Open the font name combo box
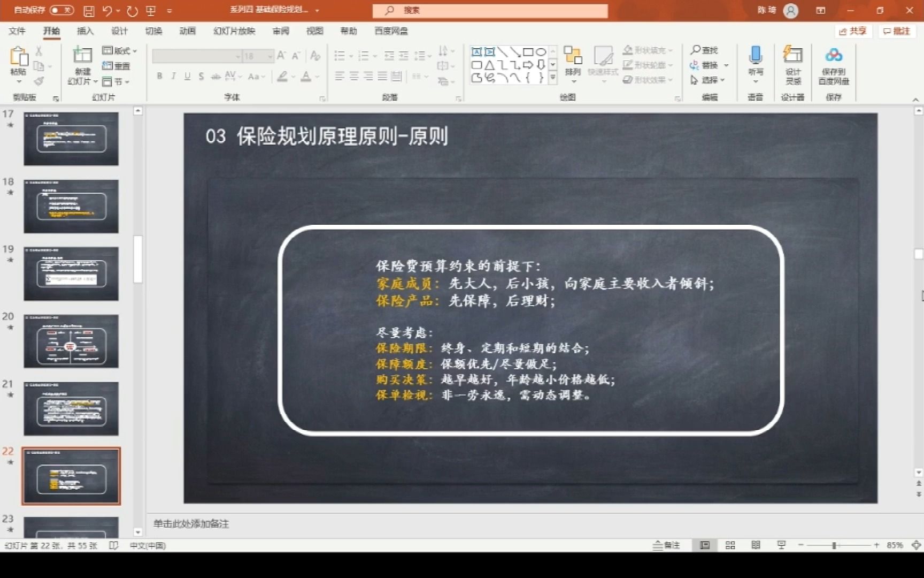 (x=197, y=56)
